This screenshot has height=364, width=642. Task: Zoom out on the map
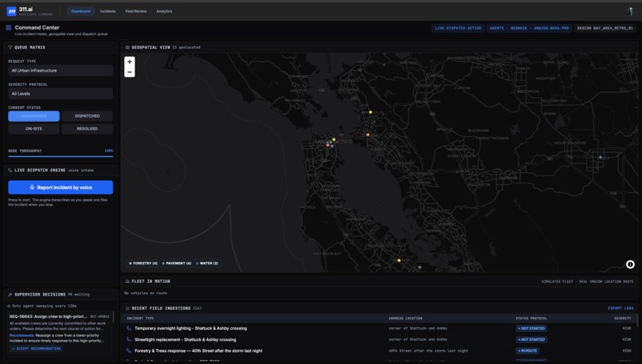point(129,72)
